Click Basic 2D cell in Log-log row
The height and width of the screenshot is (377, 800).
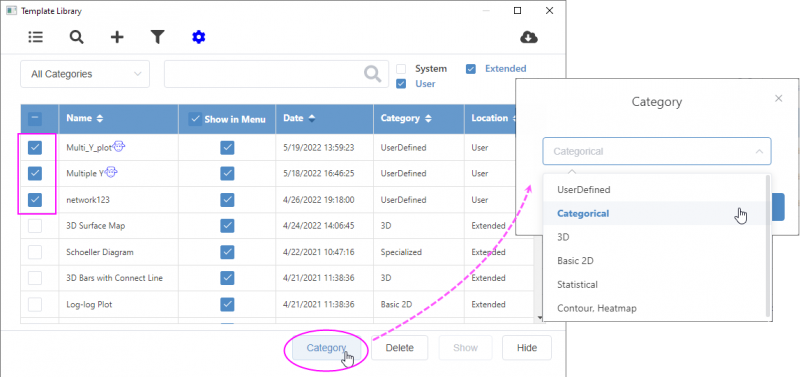coord(397,305)
